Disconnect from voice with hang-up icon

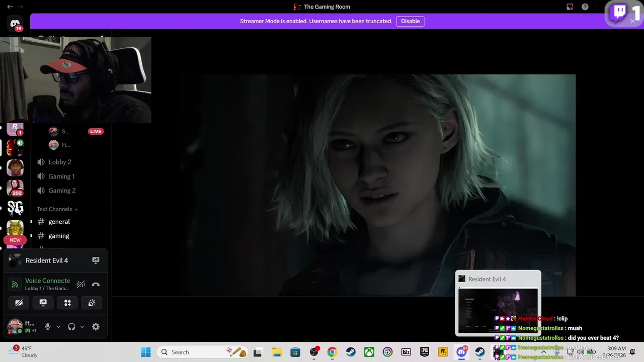96,285
